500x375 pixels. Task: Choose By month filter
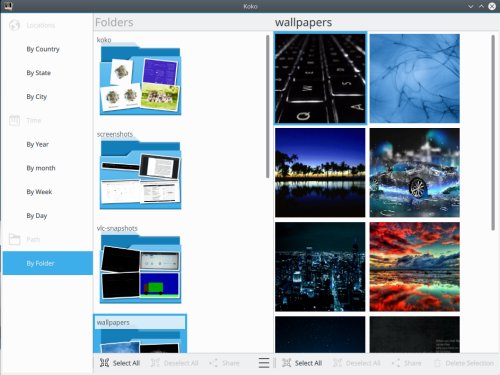click(x=41, y=168)
